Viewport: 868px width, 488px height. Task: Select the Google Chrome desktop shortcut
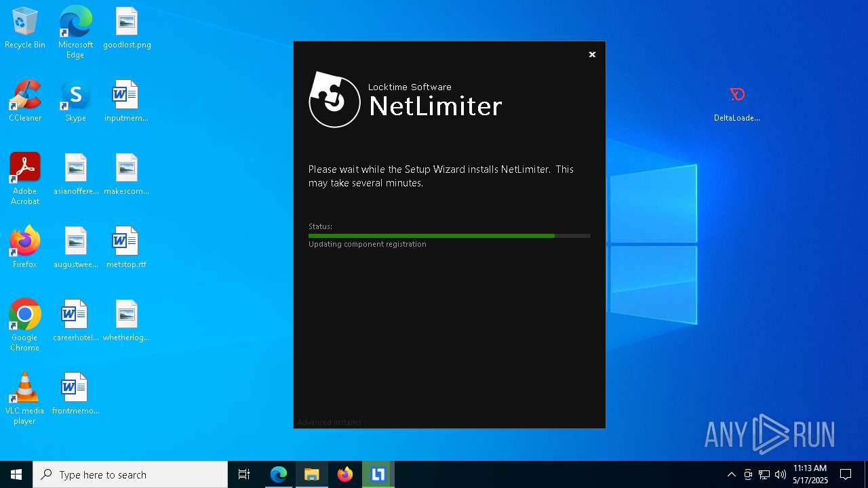coord(25,325)
